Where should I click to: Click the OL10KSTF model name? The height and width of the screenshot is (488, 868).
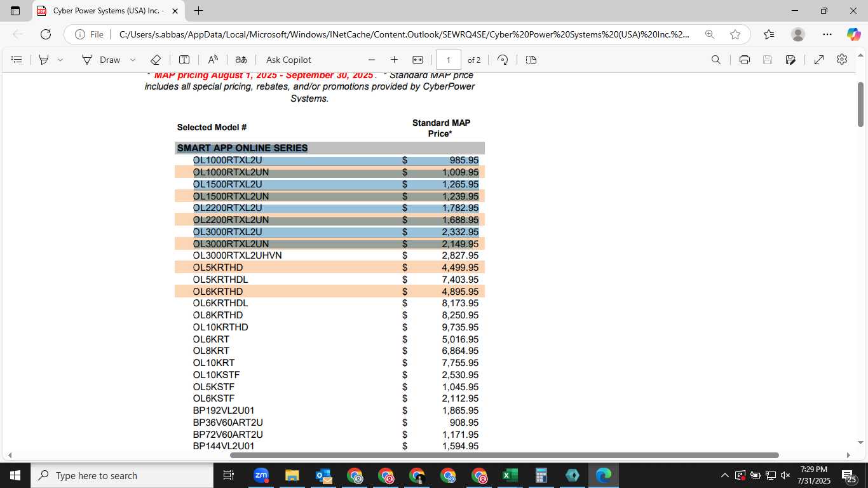(x=217, y=375)
